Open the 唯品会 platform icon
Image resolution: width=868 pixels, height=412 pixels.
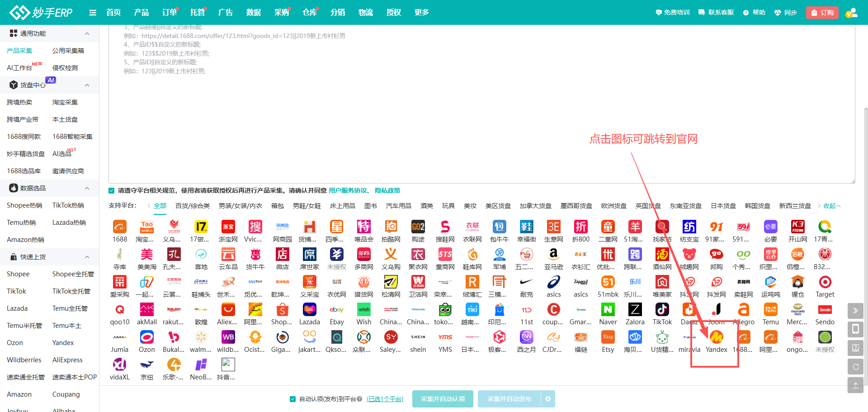click(x=364, y=227)
